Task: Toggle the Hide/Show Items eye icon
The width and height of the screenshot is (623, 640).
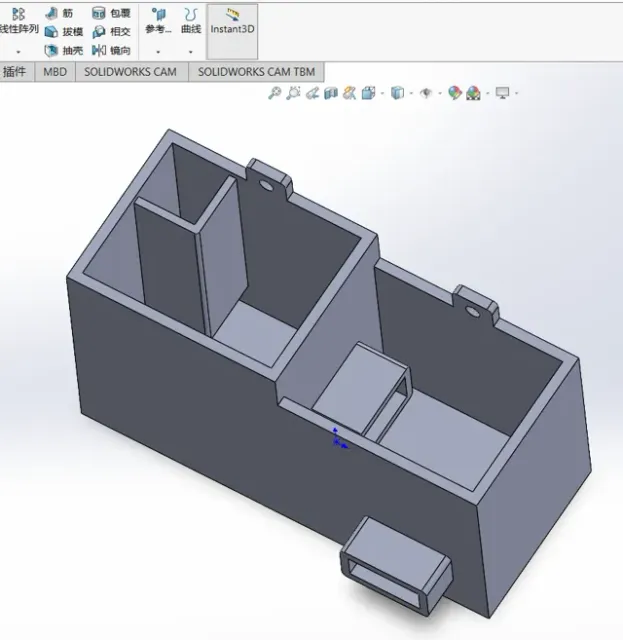Action: point(426,93)
